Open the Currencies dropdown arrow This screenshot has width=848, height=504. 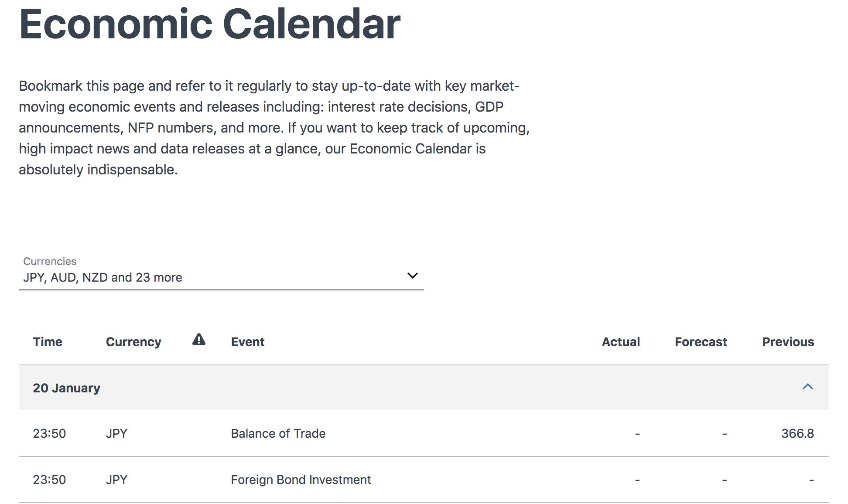click(412, 276)
